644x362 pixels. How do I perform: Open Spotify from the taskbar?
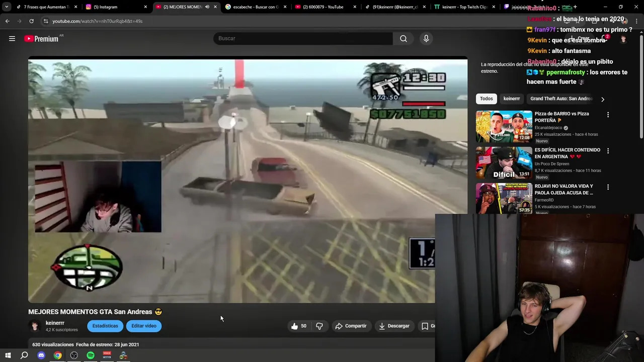(x=91, y=355)
